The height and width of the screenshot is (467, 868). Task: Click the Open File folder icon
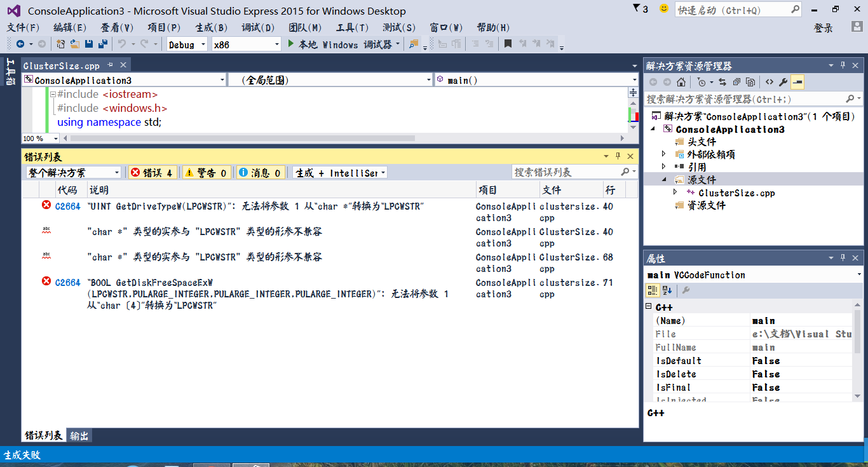(74, 44)
